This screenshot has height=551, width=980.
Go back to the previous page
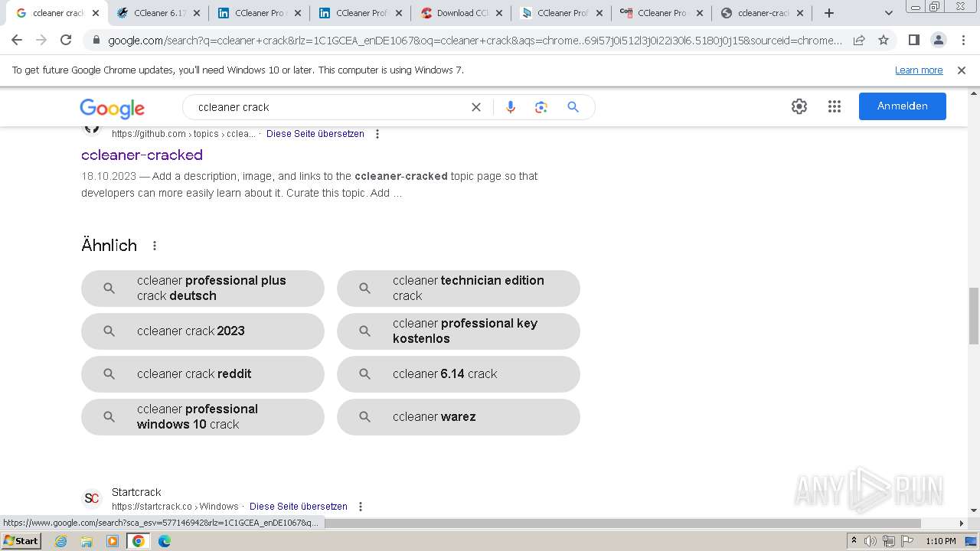[x=17, y=41]
